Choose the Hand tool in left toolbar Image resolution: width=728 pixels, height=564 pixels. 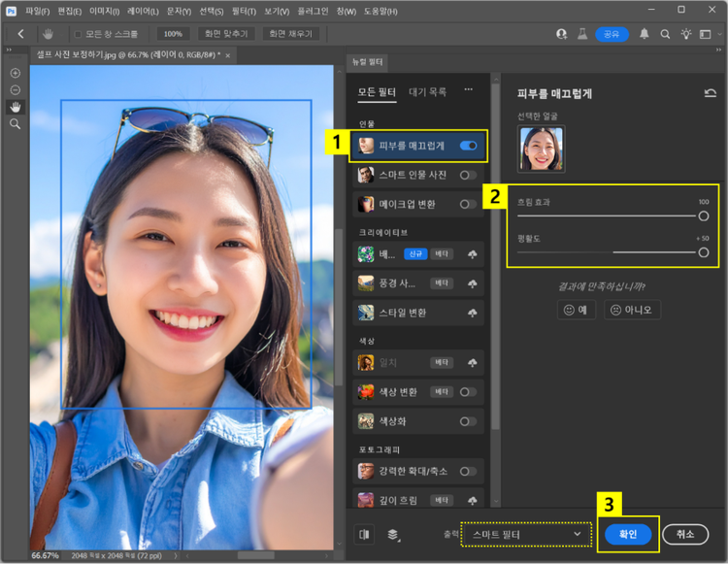pos(16,107)
